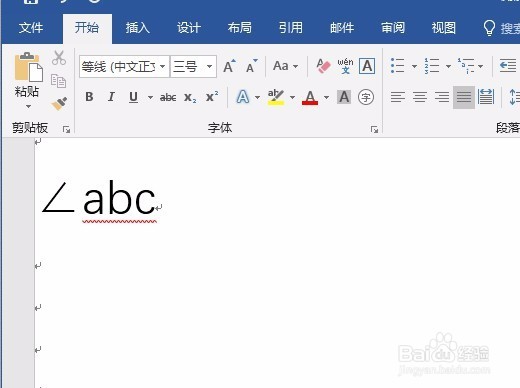Screen dimensions: 520x388
Task: Select the Format Painter brush
Action: [x=59, y=104]
